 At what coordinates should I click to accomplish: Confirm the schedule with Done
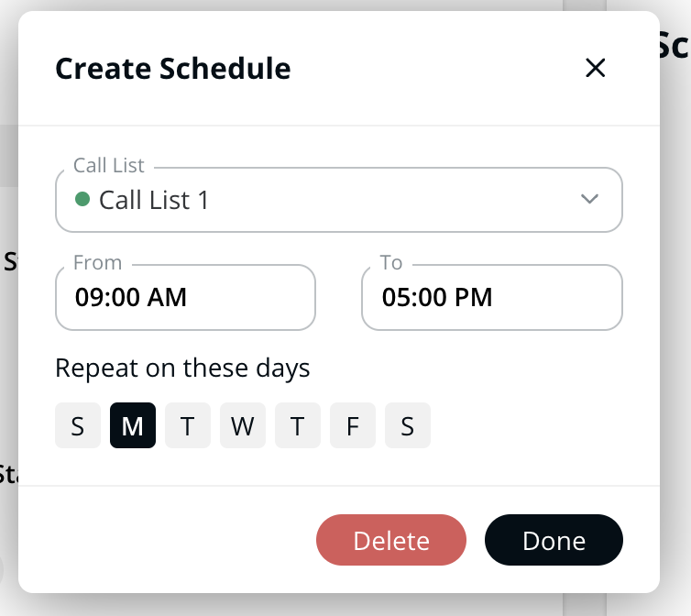point(554,541)
